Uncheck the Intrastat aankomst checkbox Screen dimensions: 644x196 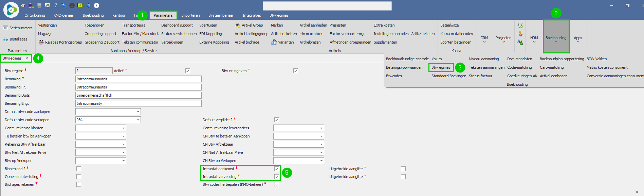pyautogui.click(x=277, y=169)
